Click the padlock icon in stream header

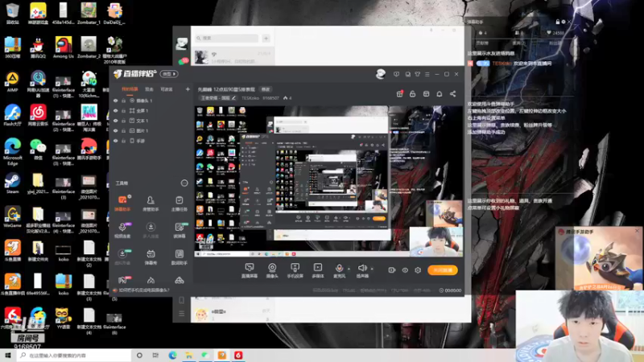[412, 94]
